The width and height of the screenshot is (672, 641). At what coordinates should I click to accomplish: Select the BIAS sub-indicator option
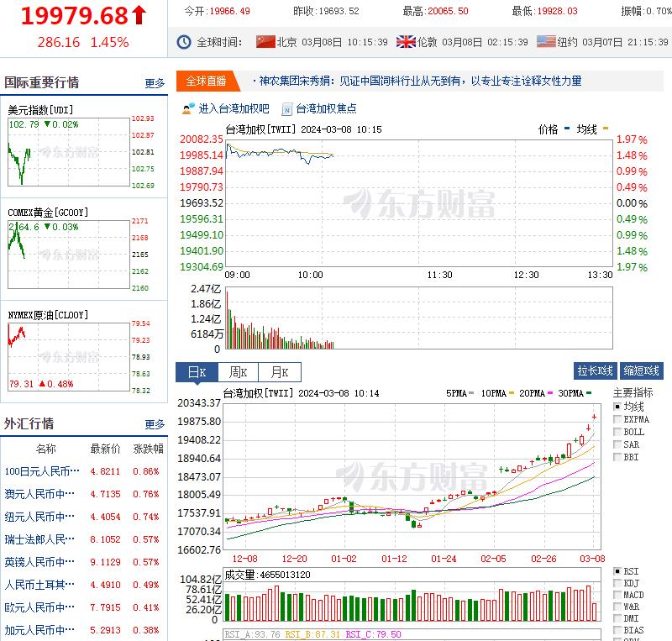pos(617,630)
